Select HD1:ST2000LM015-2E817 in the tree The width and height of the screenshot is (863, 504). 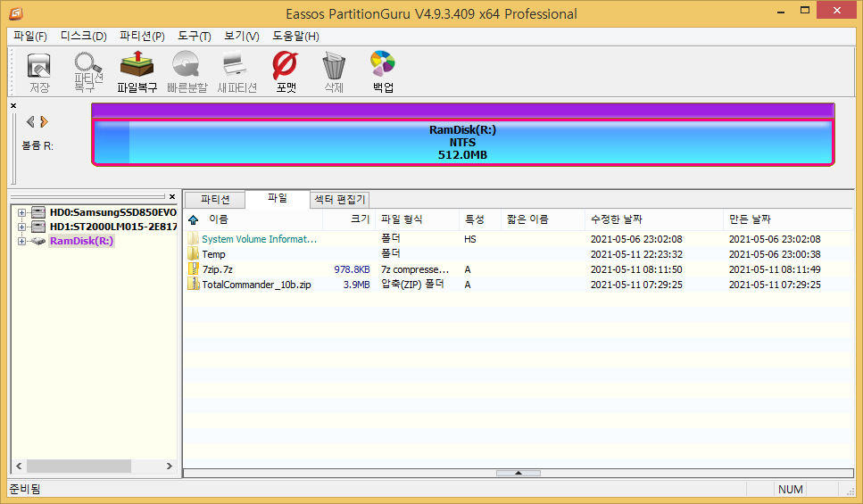tap(113, 227)
